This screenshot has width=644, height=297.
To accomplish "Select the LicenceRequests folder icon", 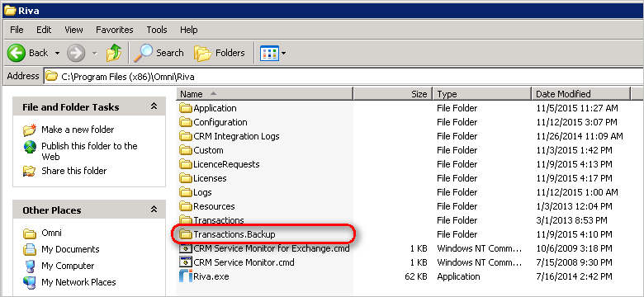I will [186, 164].
